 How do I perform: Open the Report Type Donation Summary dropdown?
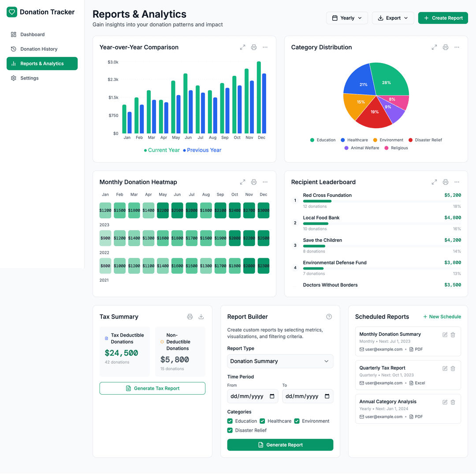click(280, 361)
